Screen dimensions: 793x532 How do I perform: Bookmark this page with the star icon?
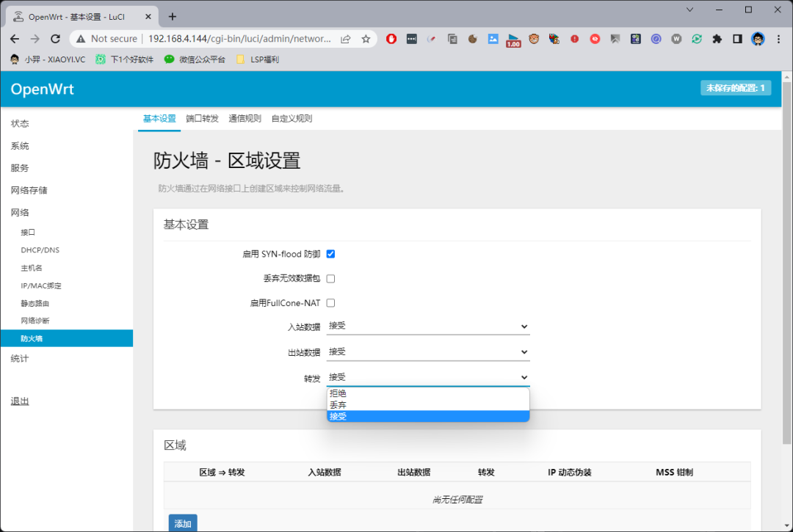tap(366, 39)
